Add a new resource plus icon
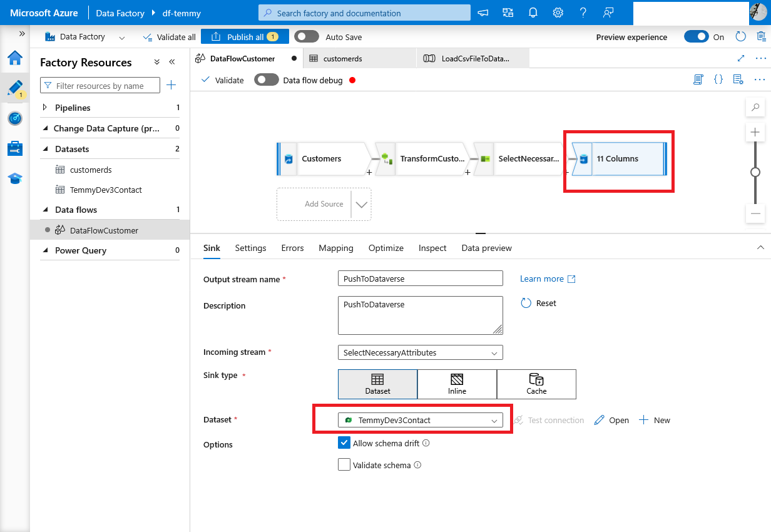771x532 pixels. pyautogui.click(x=171, y=85)
